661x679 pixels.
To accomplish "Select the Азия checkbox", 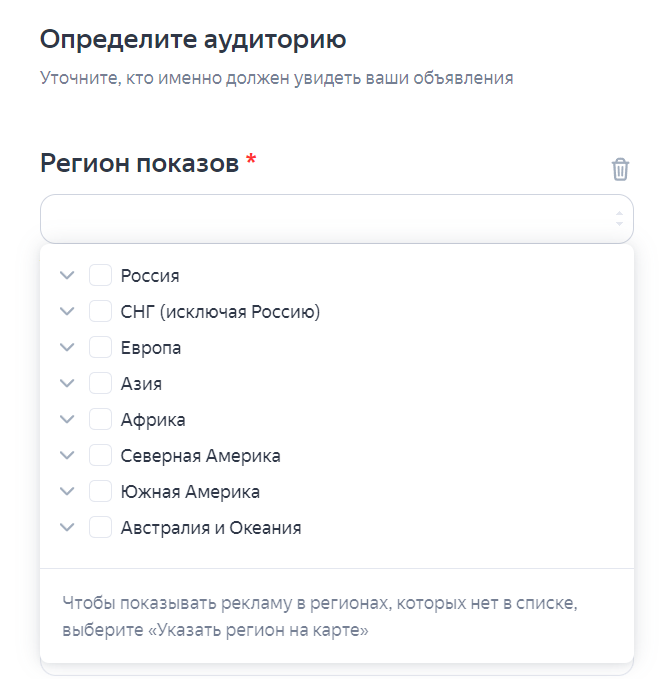I will click(100, 383).
